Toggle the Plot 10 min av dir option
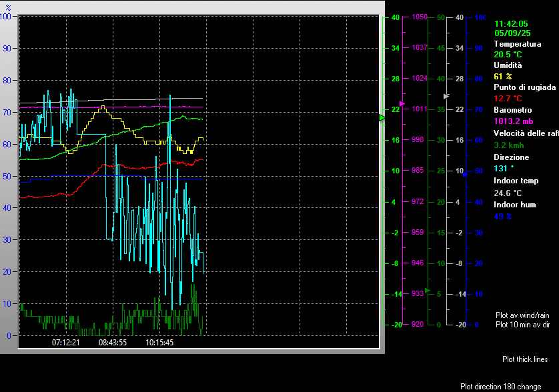Image resolution: width=559 pixels, height=392 pixels. coord(522,325)
